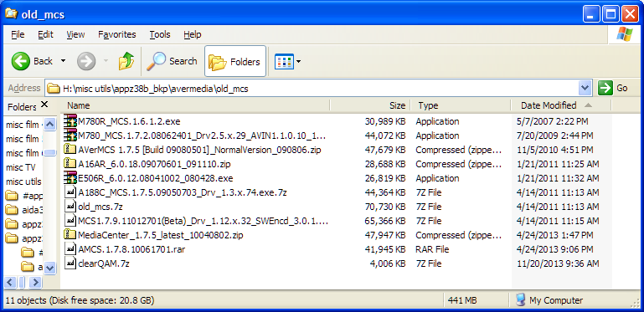This screenshot has width=644, height=312.
Task: Click the 441 MB status bar entry
Action: (462, 300)
